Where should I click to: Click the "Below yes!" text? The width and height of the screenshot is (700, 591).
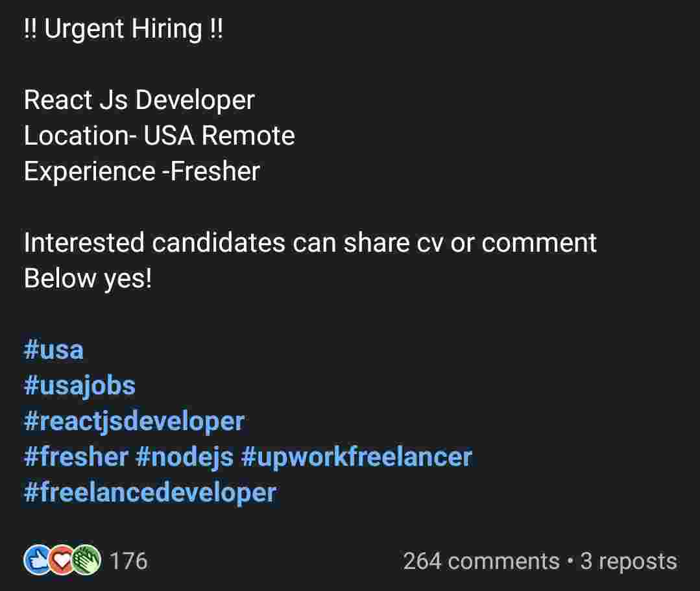pos(88,278)
